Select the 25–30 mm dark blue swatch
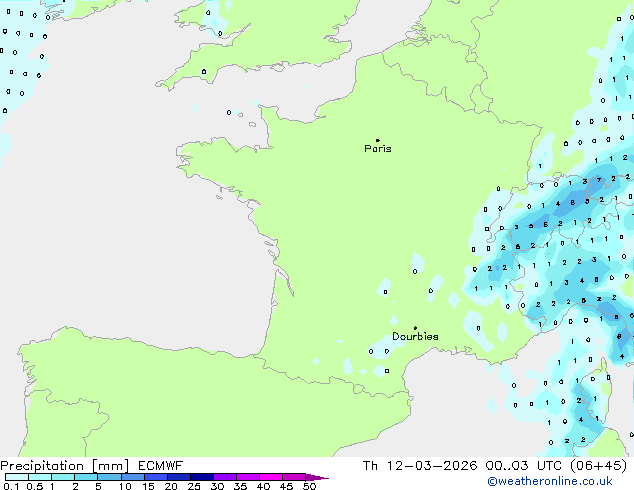 pos(201,477)
